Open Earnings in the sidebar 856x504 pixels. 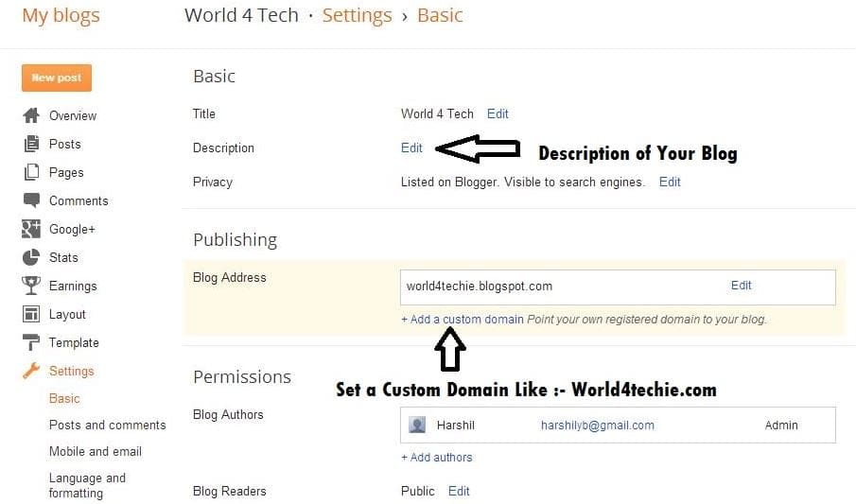[x=73, y=287]
